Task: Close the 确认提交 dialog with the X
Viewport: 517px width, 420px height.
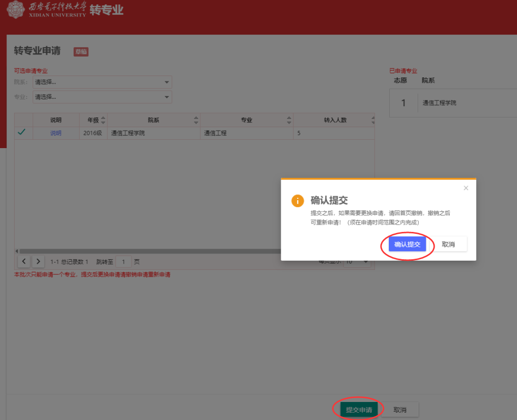Action: 466,188
